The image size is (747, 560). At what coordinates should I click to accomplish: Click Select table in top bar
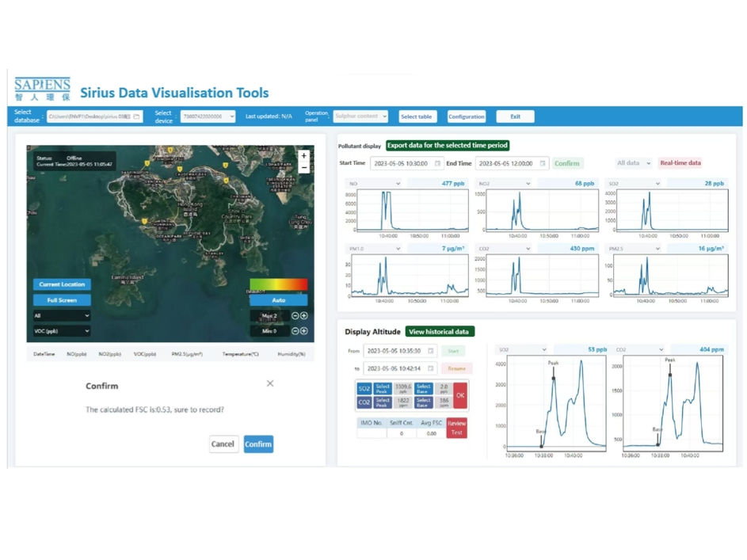pyautogui.click(x=417, y=116)
